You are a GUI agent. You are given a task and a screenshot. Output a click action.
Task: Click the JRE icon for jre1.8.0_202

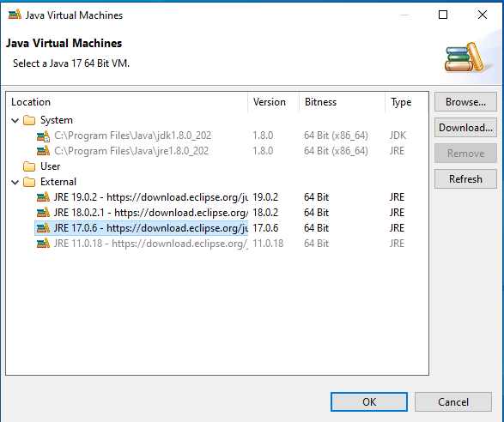tap(43, 151)
